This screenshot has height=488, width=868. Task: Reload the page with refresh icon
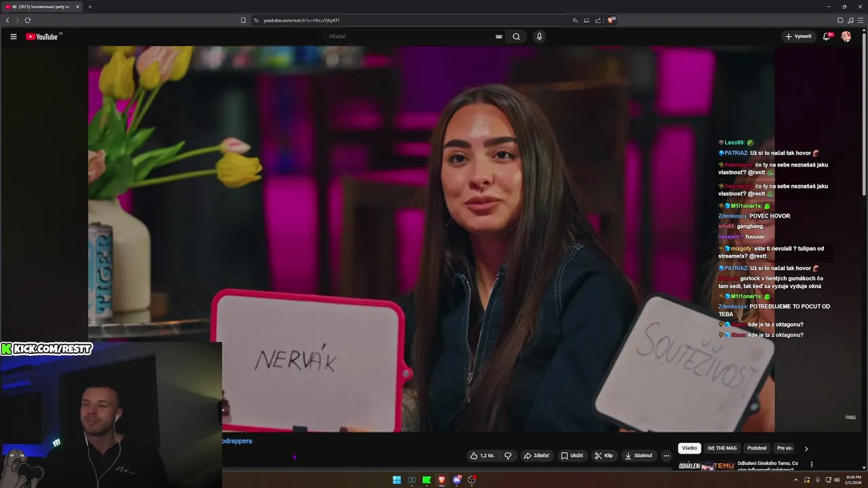coord(28,20)
